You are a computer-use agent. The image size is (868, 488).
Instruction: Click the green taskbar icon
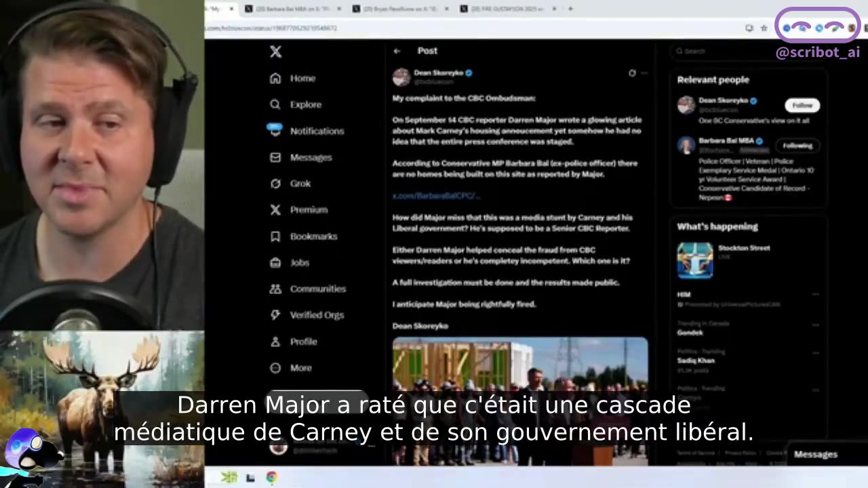[x=229, y=478]
